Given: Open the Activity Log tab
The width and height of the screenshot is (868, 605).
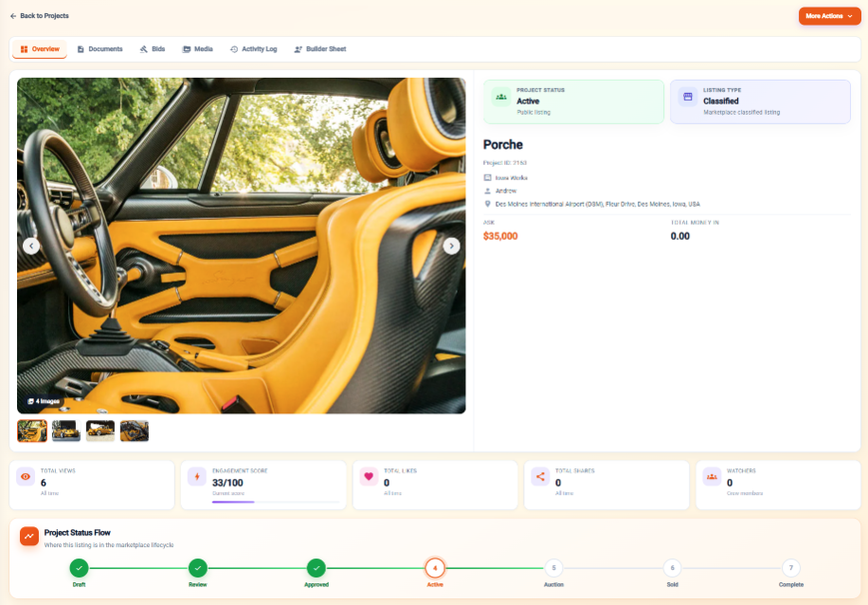Looking at the screenshot, I should (254, 49).
